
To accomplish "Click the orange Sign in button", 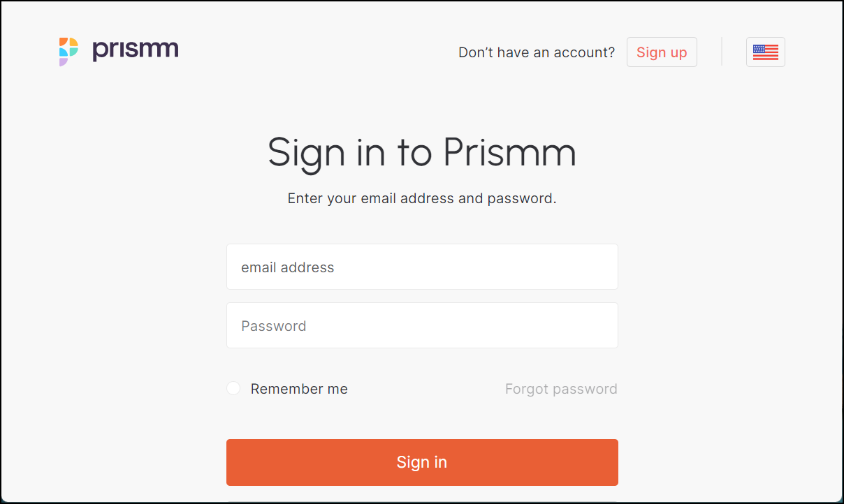I will coord(422,462).
